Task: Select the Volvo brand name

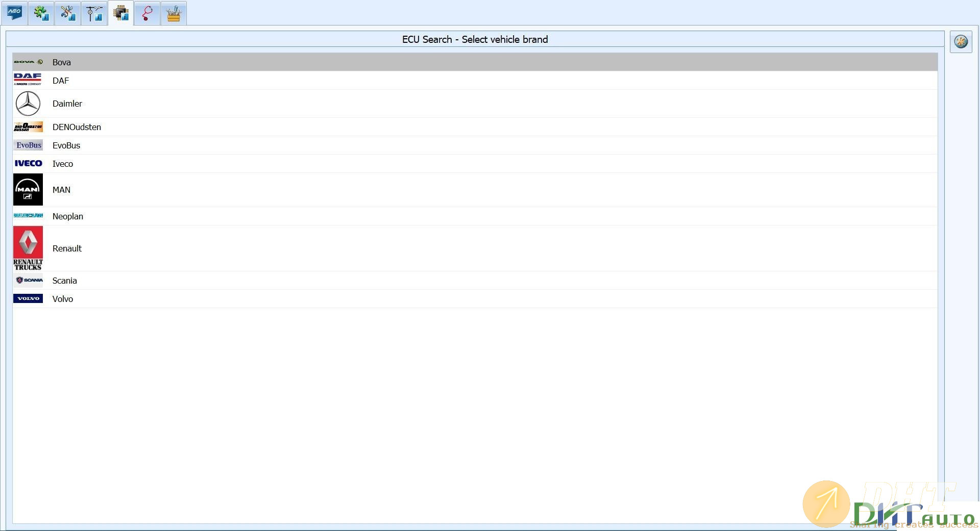Action: coord(63,299)
